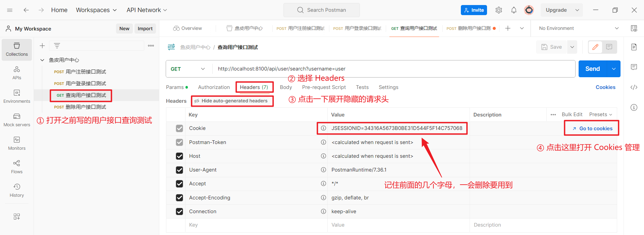Click the Go to cookies link
644x235 pixels.
click(592, 129)
